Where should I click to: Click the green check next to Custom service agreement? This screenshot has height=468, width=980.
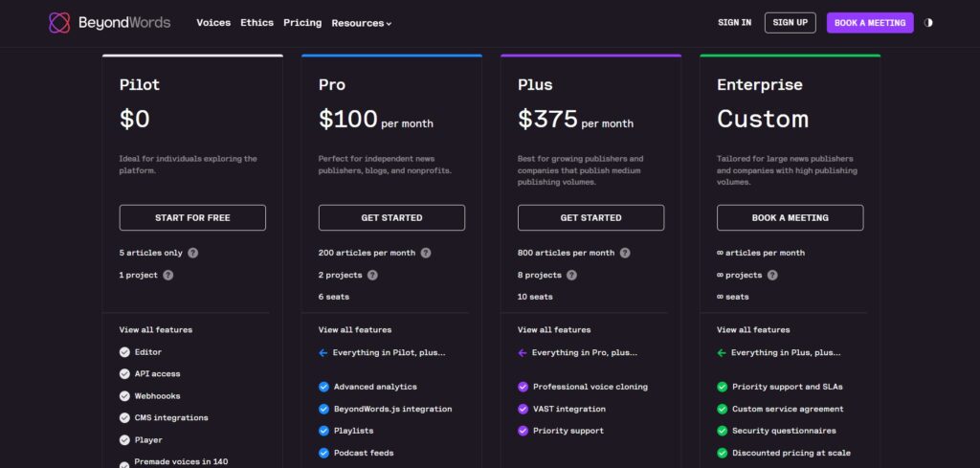click(x=723, y=410)
